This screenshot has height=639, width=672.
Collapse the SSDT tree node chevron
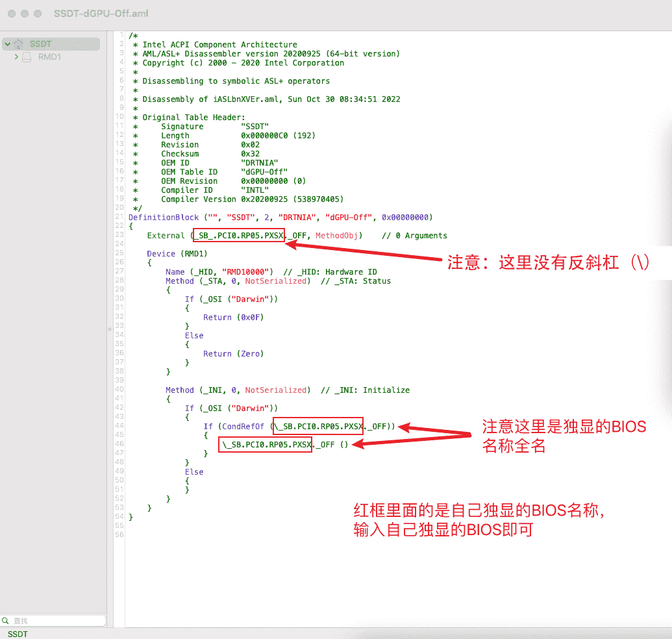(x=7, y=44)
